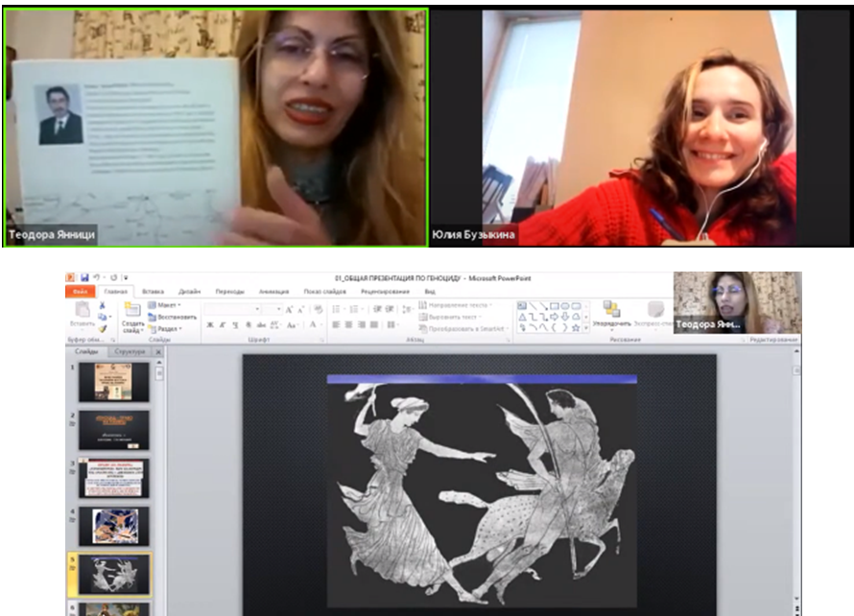Expand the shapes gallery with the More arrow
Screen dimensions: 854x616
[x=586, y=328]
